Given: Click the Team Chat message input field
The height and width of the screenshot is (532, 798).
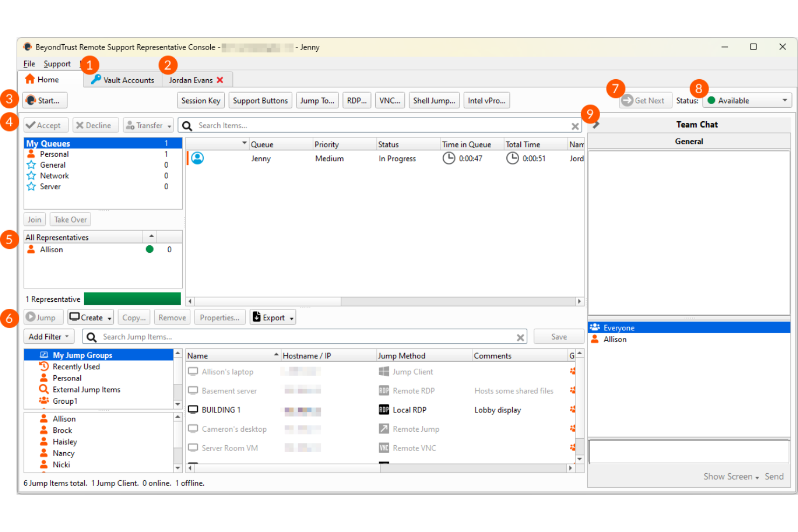Looking at the screenshot, I should coord(689,452).
